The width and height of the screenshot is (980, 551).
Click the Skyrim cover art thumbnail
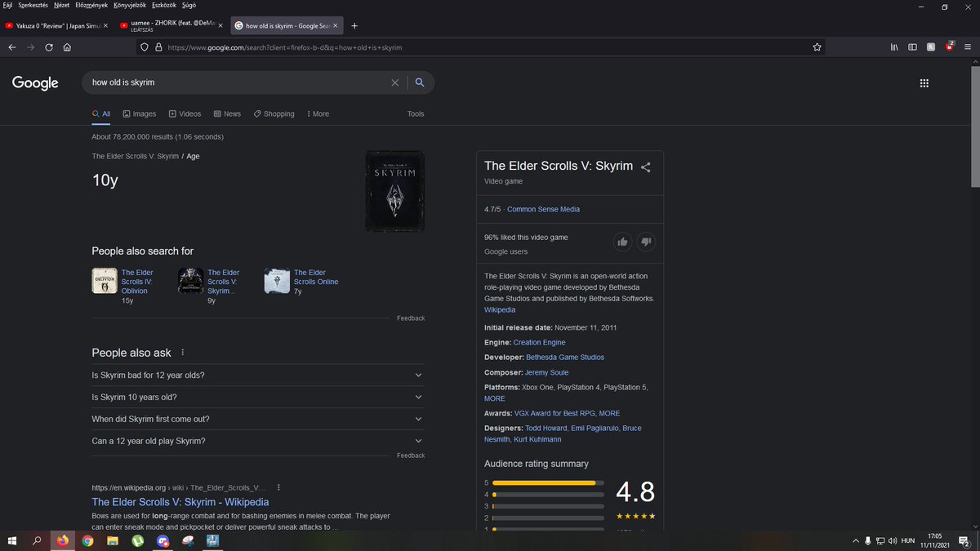point(394,190)
